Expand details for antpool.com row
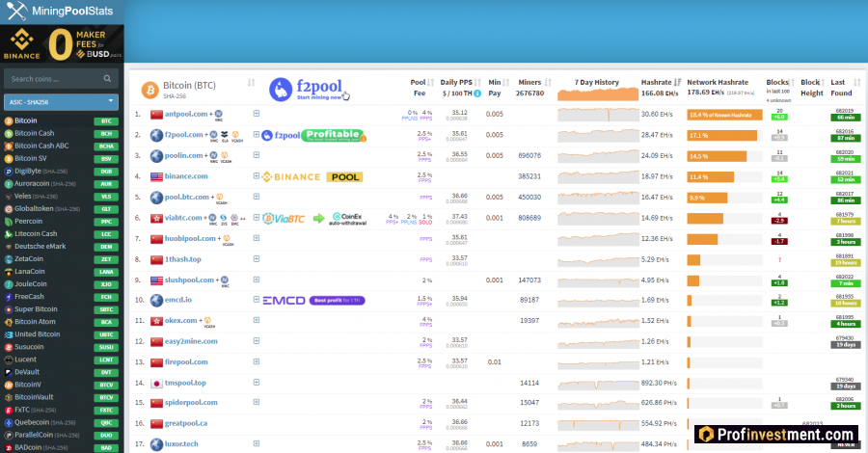This screenshot has height=453, width=868. 257,114
